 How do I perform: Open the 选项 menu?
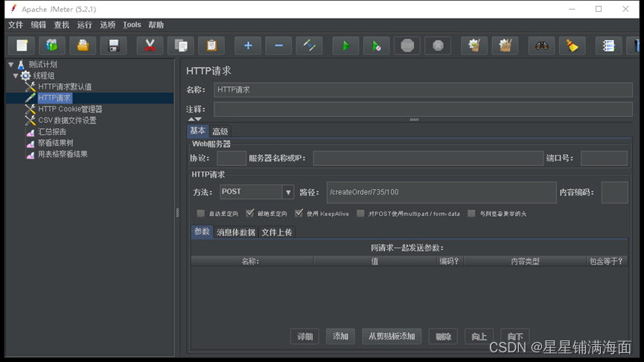(x=108, y=25)
